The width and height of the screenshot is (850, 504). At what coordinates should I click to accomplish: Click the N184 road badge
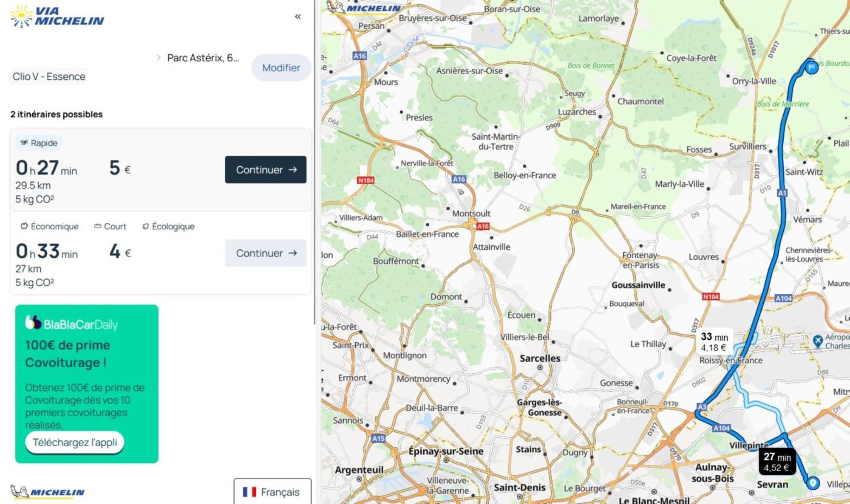click(365, 180)
